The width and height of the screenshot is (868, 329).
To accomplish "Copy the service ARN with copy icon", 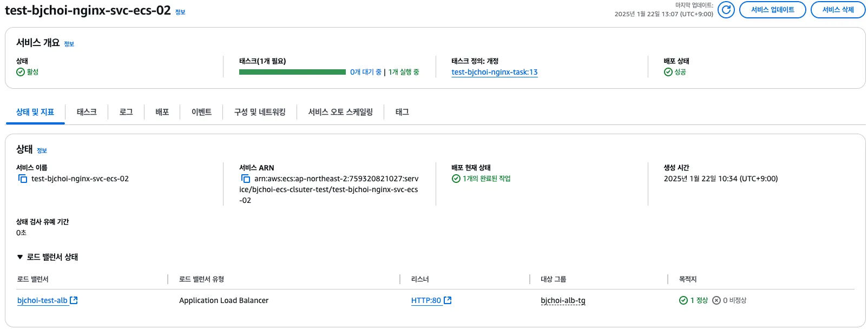I will point(246,179).
